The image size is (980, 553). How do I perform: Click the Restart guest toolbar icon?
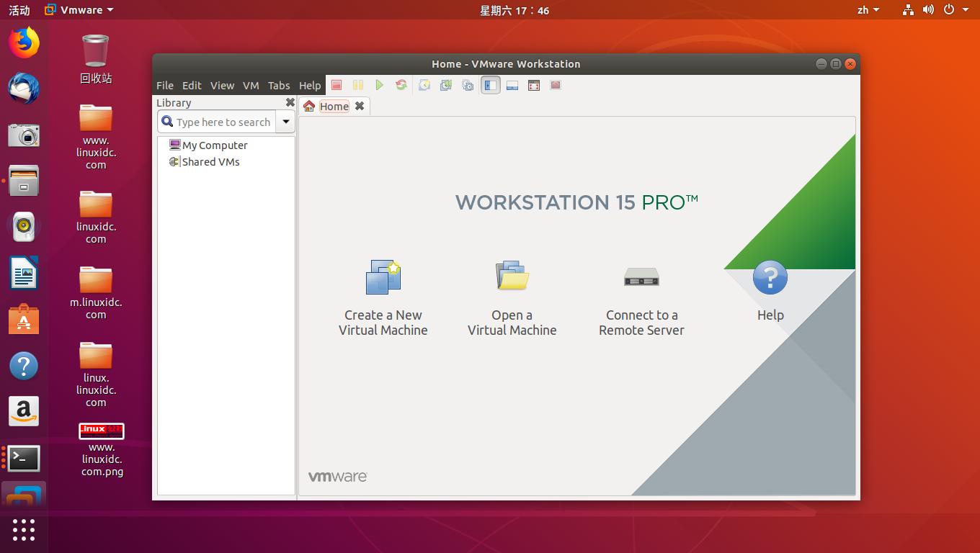tap(401, 85)
